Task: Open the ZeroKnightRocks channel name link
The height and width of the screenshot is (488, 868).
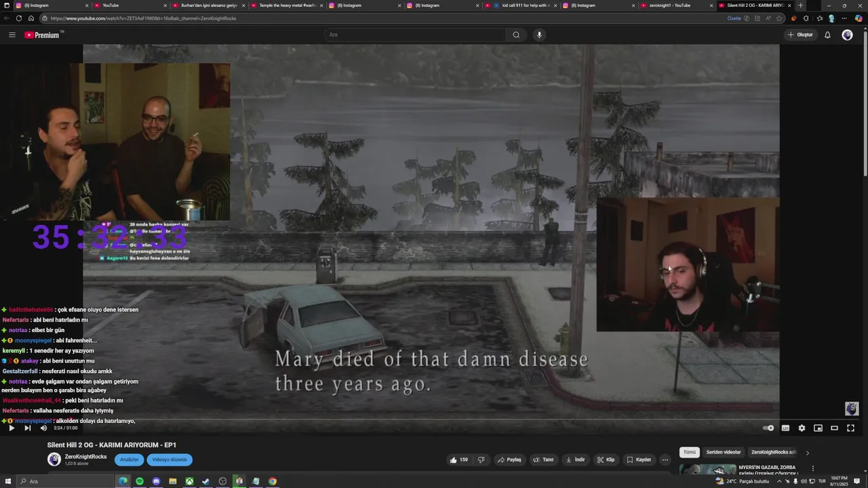Action: tap(85, 456)
